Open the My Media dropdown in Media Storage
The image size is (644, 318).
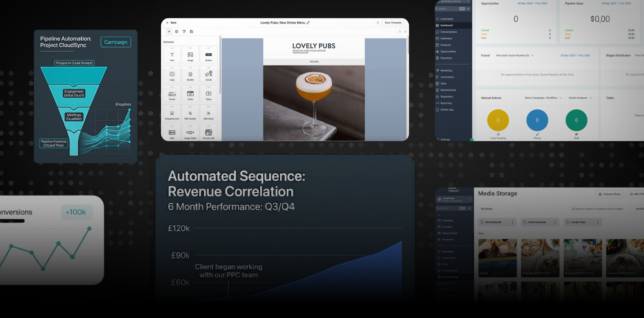(500, 209)
